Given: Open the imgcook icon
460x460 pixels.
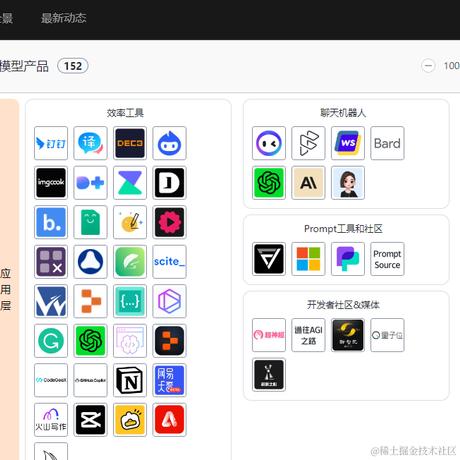Looking at the screenshot, I should point(51,183).
